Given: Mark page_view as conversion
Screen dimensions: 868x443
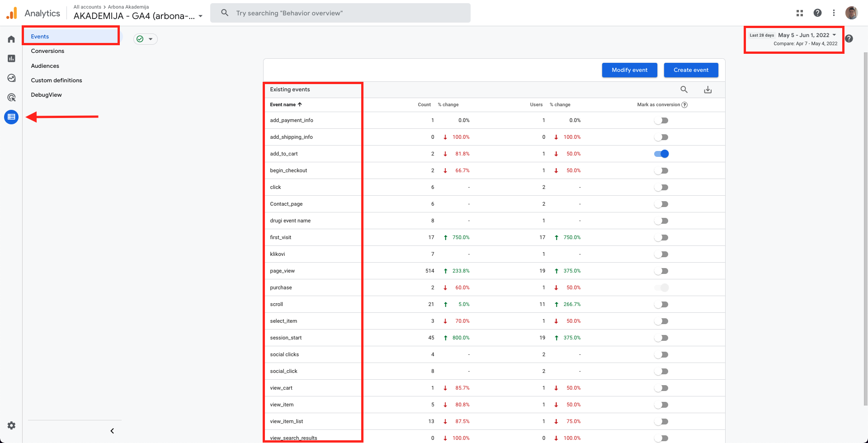Looking at the screenshot, I should (661, 271).
